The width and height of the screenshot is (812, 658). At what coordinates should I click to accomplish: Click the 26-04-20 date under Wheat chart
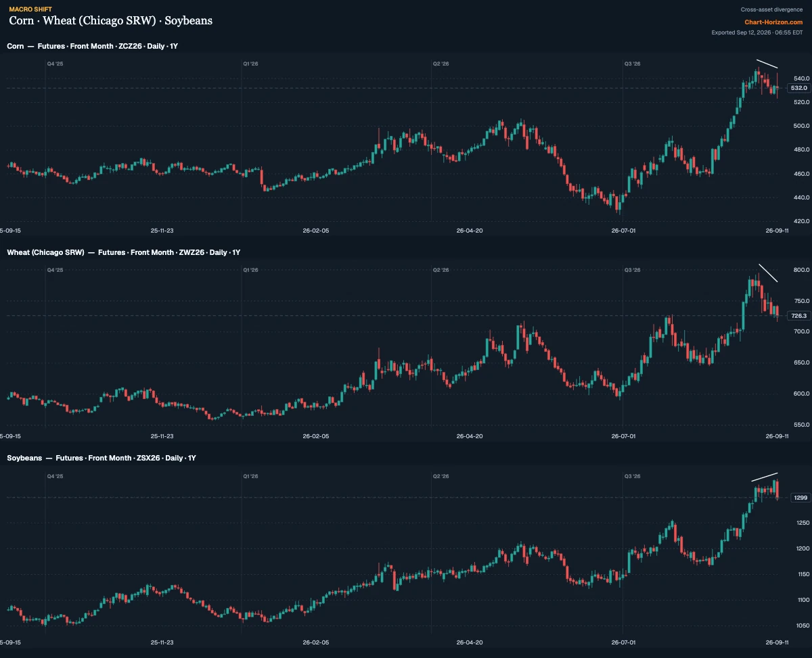[x=470, y=436]
